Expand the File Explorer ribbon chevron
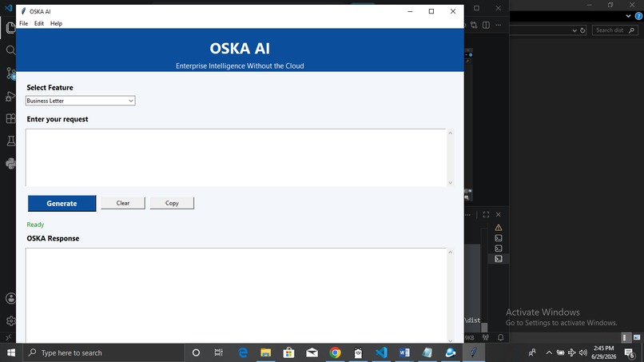Screen dimensions: 644x362 pyautogui.click(x=628, y=16)
